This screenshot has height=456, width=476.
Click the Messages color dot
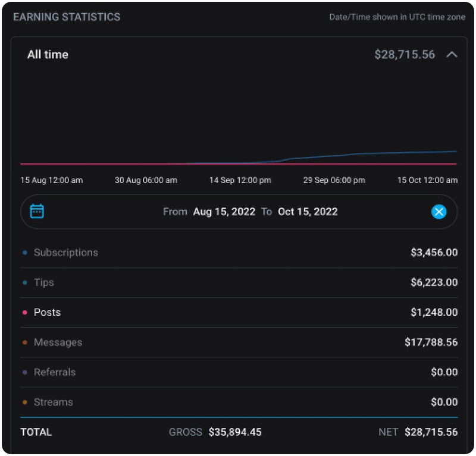25,342
